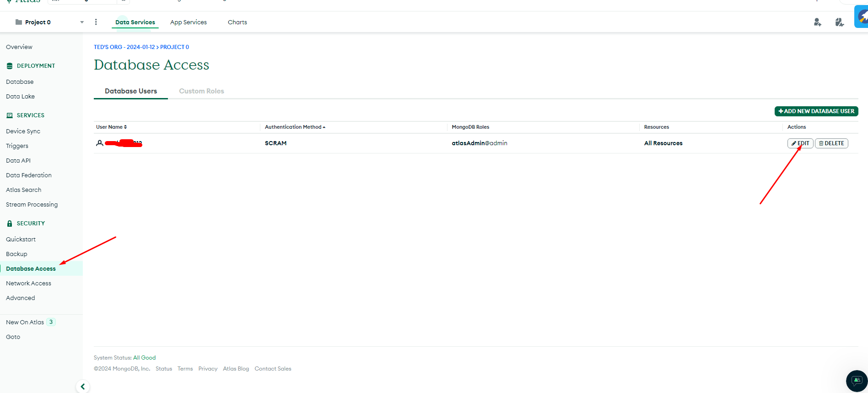Click the MongoDB Roles column header
The width and height of the screenshot is (868, 393).
click(x=470, y=127)
